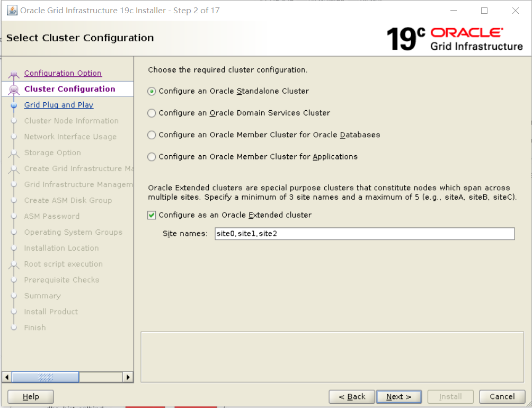This screenshot has width=532, height=408.
Task: Click the Operating System Groups step text
Action: pyautogui.click(x=73, y=232)
